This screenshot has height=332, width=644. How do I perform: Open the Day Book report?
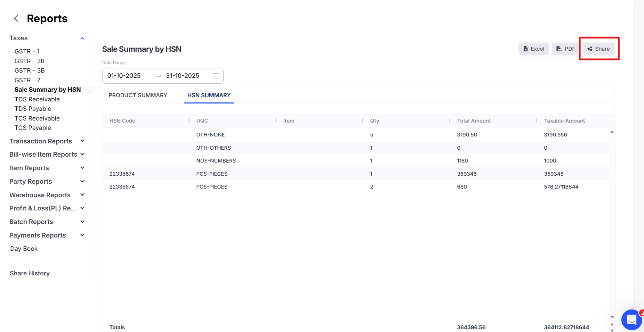[x=24, y=249]
